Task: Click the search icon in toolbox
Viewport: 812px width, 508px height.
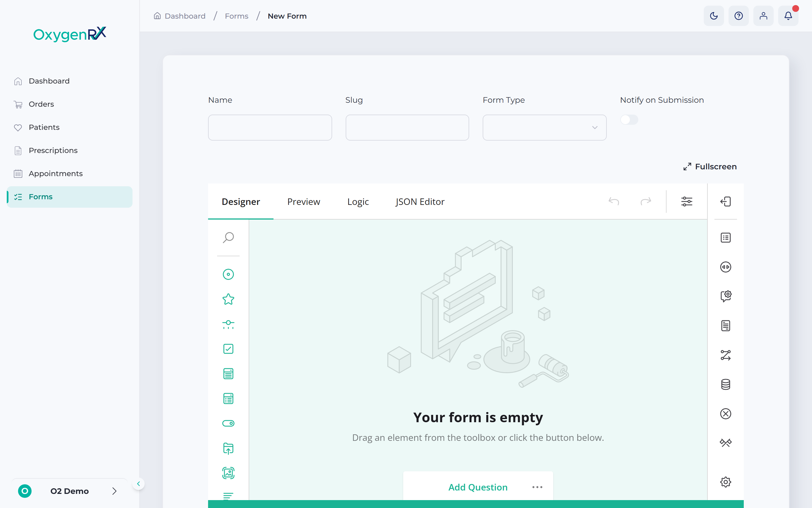Action: click(228, 238)
